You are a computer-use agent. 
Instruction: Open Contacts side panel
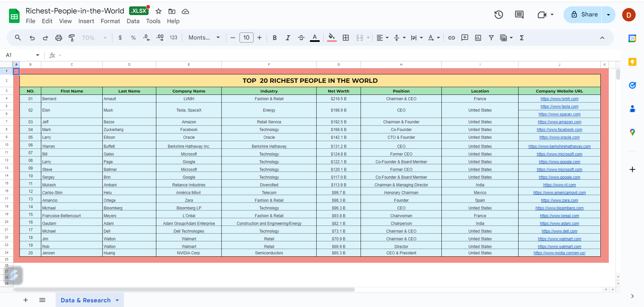[632, 109]
